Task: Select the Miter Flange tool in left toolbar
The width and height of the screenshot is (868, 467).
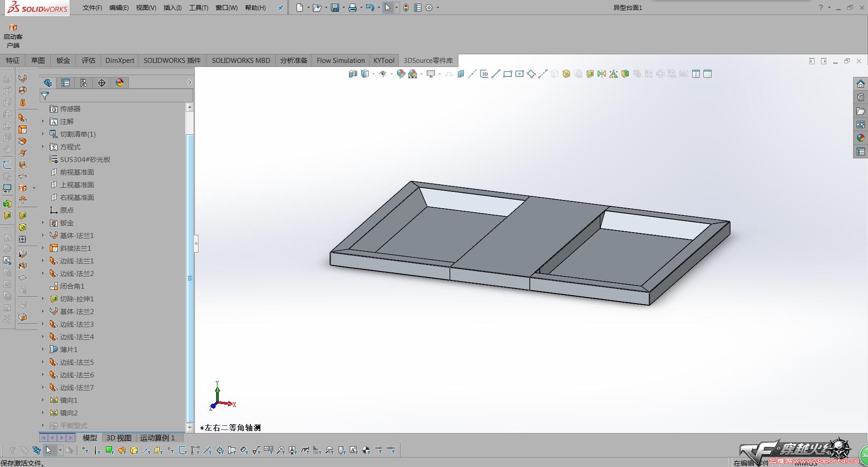Action: [x=23, y=129]
